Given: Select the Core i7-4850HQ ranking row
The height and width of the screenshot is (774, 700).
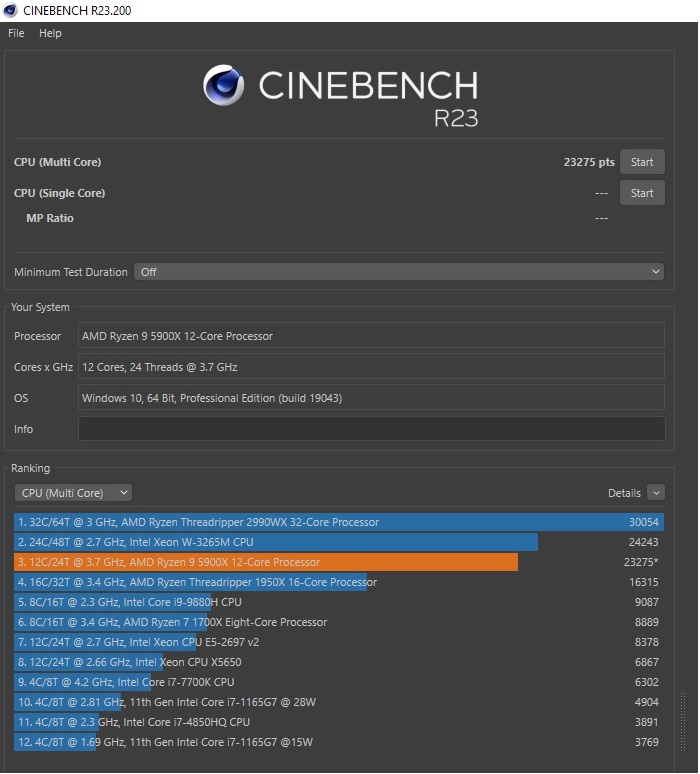Looking at the screenshot, I should [x=339, y=722].
